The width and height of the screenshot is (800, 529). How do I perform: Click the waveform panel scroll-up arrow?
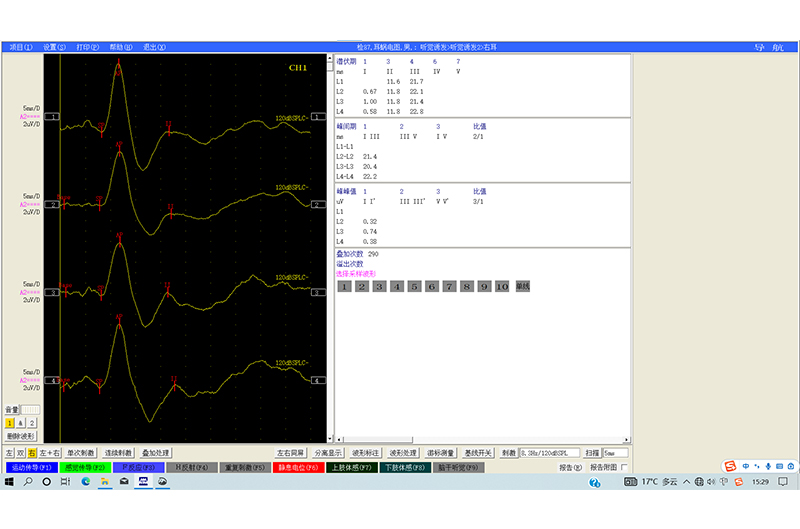(330, 59)
